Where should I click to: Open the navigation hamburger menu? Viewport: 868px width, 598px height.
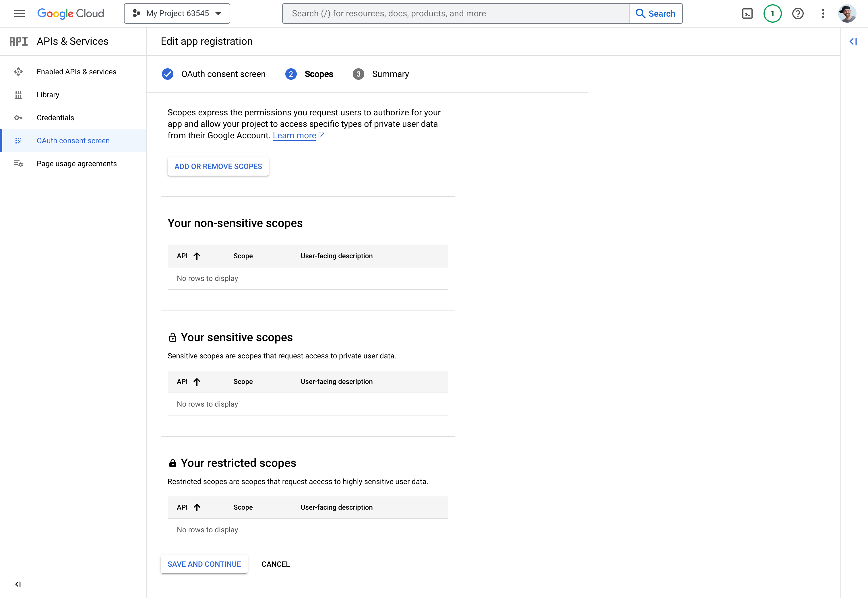click(19, 13)
